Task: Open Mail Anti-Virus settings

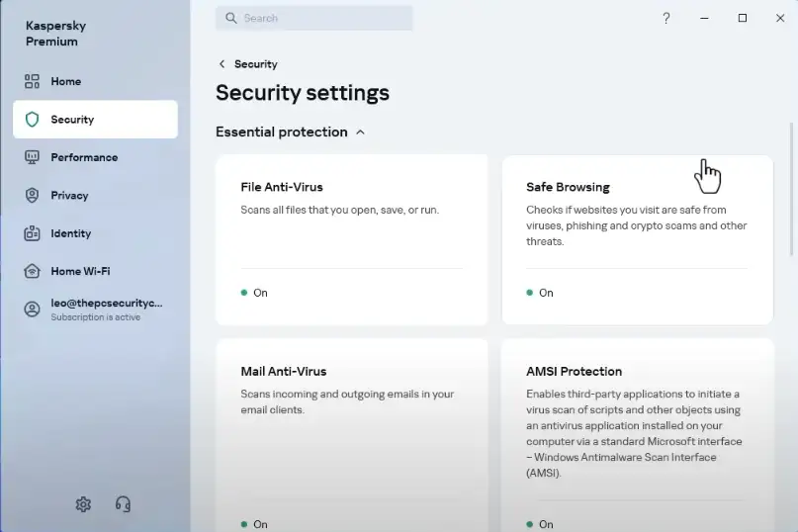Action: pos(351,435)
